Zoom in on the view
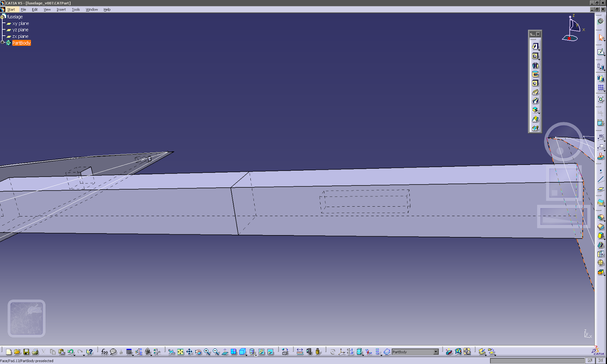This screenshot has width=607, height=364. [207, 352]
